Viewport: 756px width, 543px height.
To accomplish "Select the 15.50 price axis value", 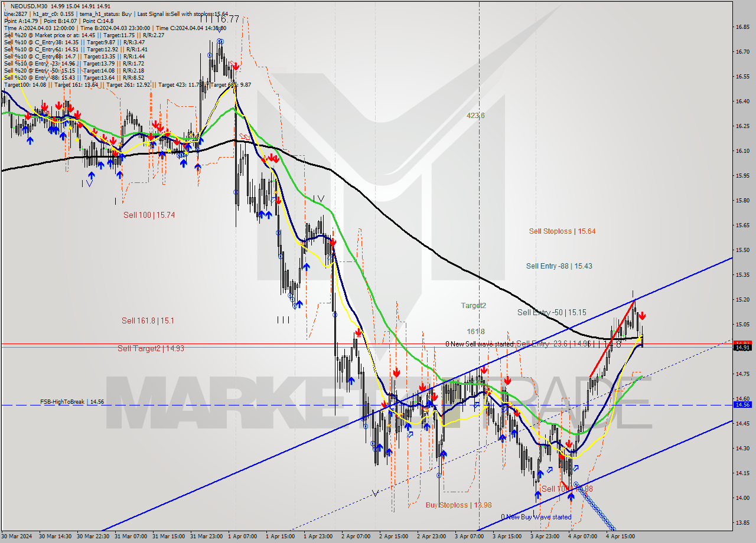I will point(742,250).
